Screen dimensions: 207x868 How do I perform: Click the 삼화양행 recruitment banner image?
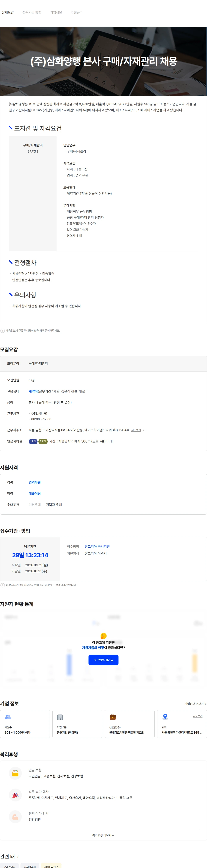click(x=103, y=61)
